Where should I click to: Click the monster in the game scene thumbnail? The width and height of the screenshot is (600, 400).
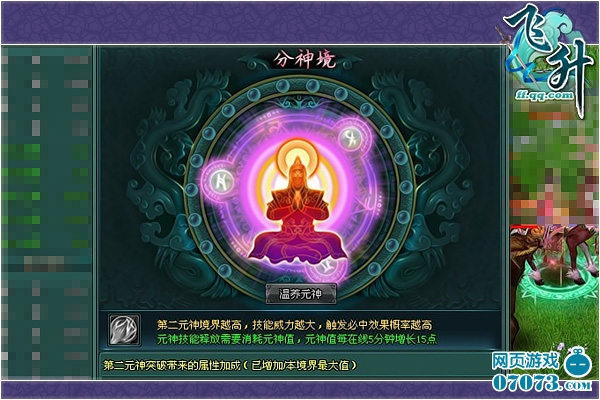555,253
